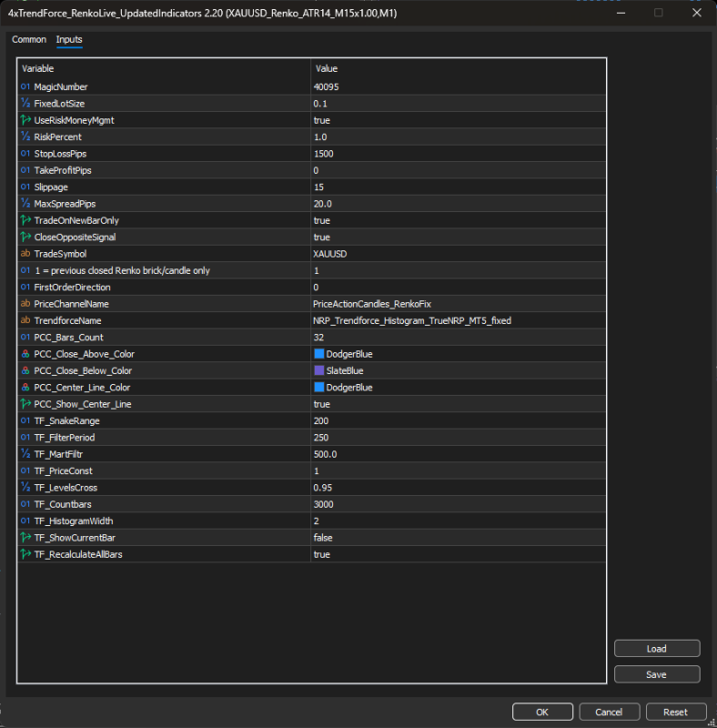Click the boolean type icon beside CloseOppositeSignal
717x728 pixels.
pyautogui.click(x=25, y=238)
